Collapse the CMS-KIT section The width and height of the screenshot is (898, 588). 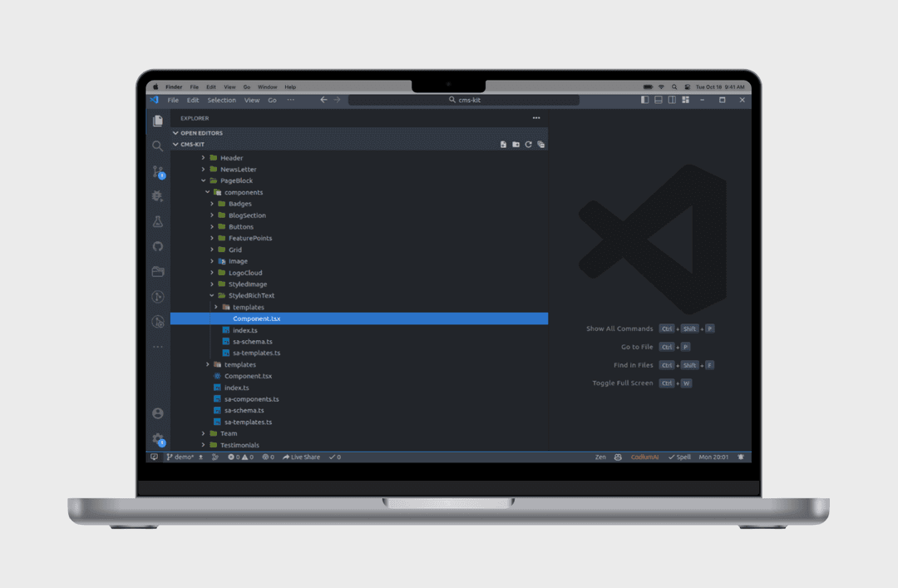(x=359, y=145)
